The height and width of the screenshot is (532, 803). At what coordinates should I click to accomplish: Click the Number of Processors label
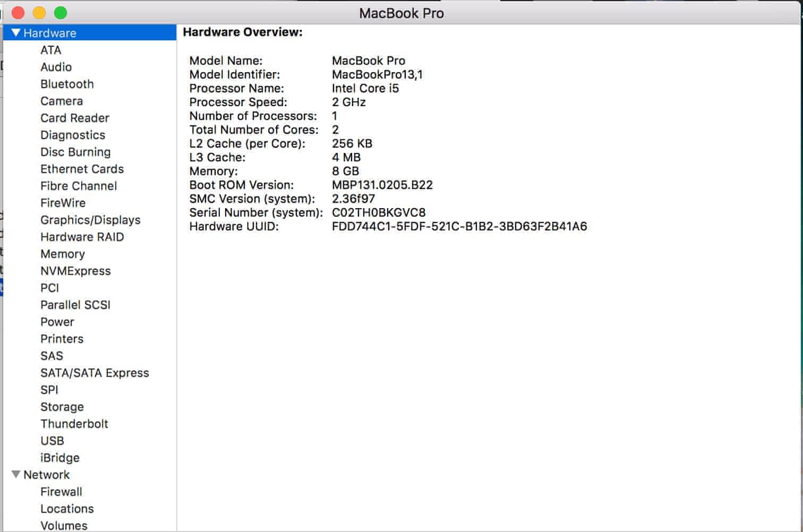(x=253, y=116)
